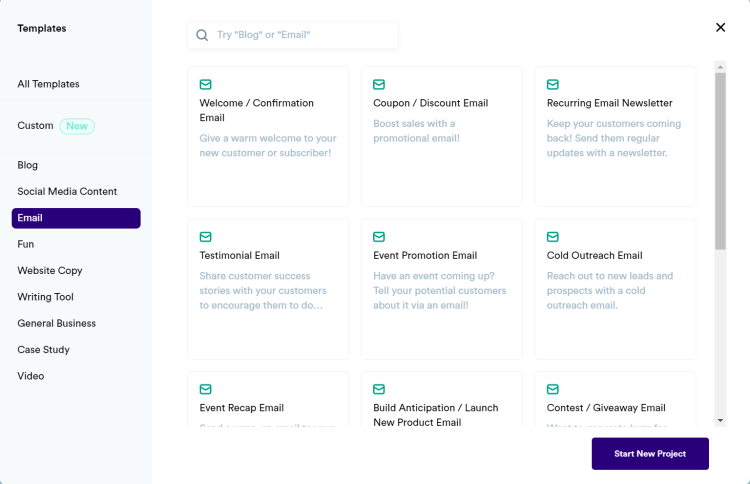
Task: Click the envelope icon on Welcome / Confirmation Email card
Action: coord(206,85)
